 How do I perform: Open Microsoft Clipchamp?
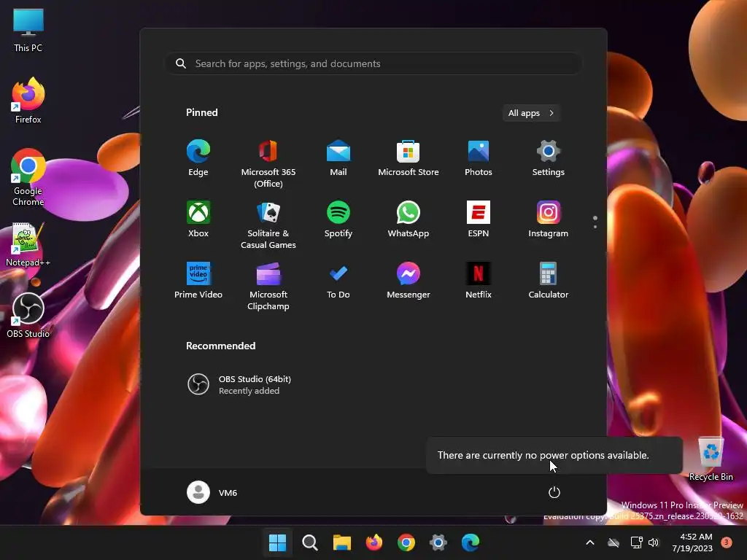[x=268, y=287]
